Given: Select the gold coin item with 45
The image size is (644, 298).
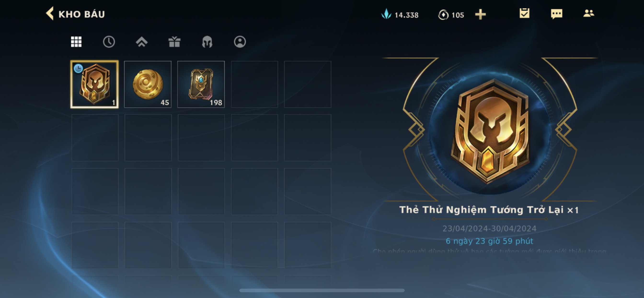Looking at the screenshot, I should click(148, 84).
